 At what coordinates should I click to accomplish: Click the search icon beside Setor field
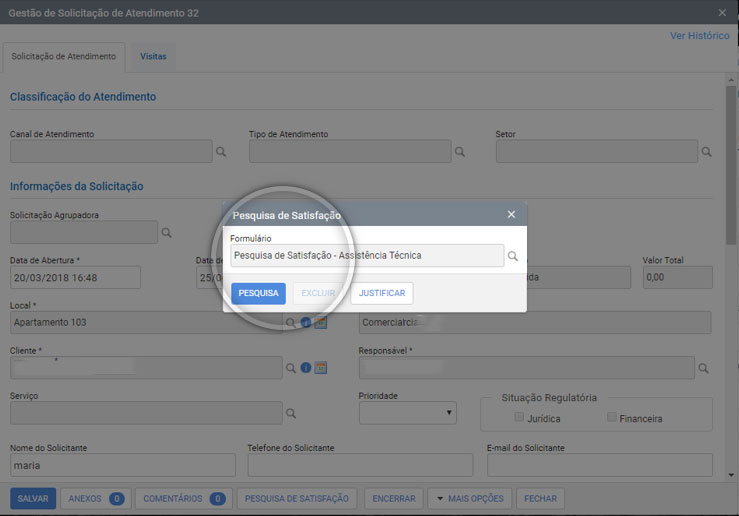point(706,152)
